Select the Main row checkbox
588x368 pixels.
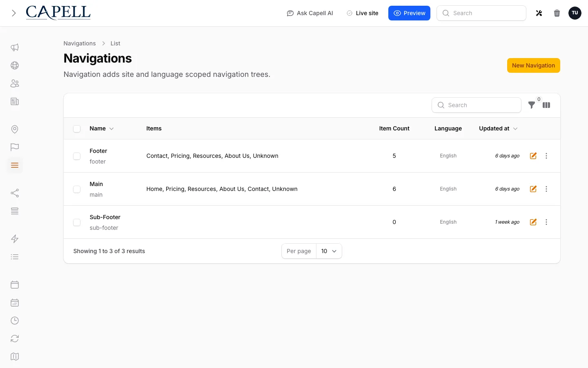click(x=77, y=189)
